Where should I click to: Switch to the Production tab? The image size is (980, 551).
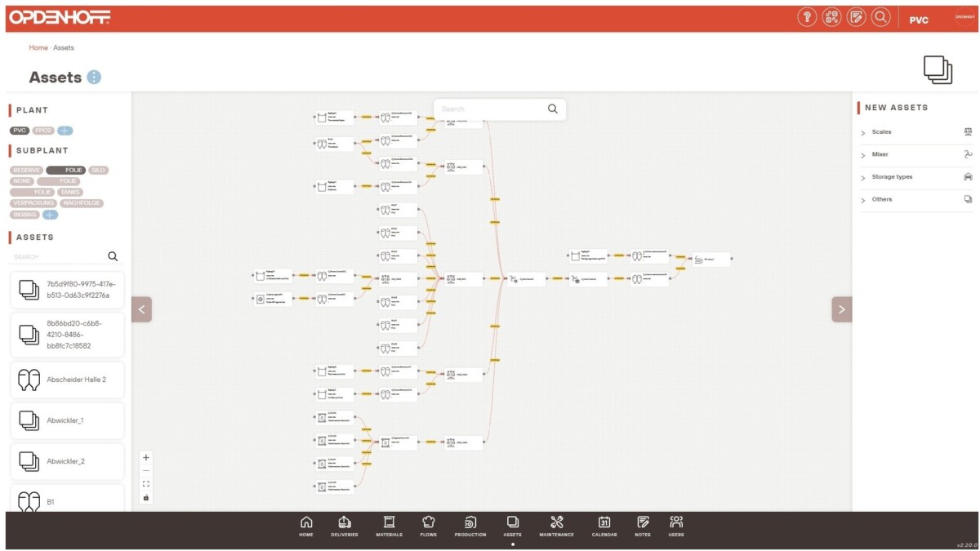(470, 527)
